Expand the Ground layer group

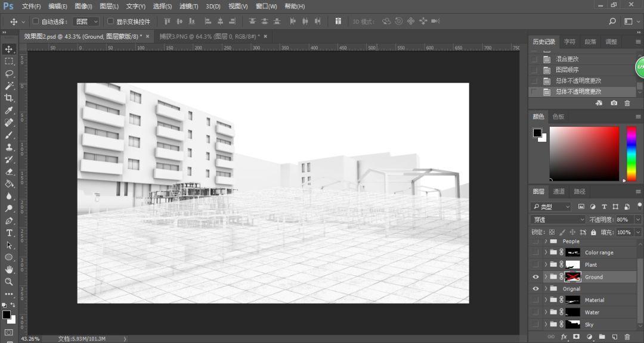click(546, 277)
